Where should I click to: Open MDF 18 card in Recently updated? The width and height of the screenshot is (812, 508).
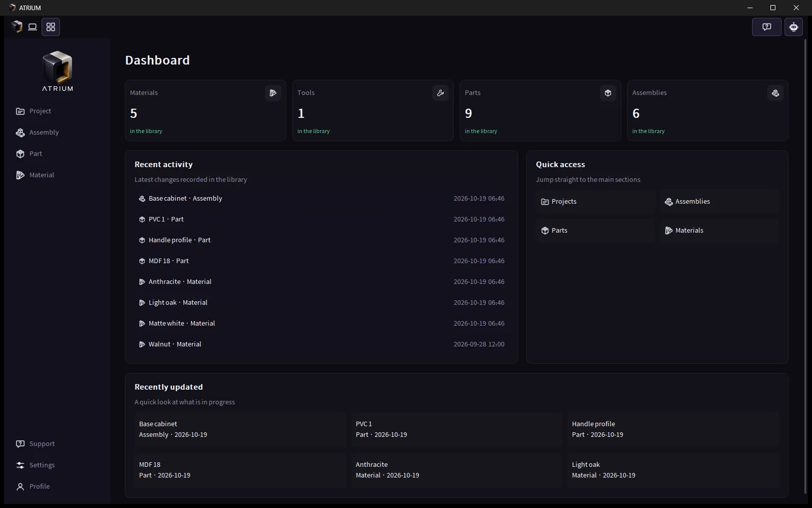(x=240, y=470)
